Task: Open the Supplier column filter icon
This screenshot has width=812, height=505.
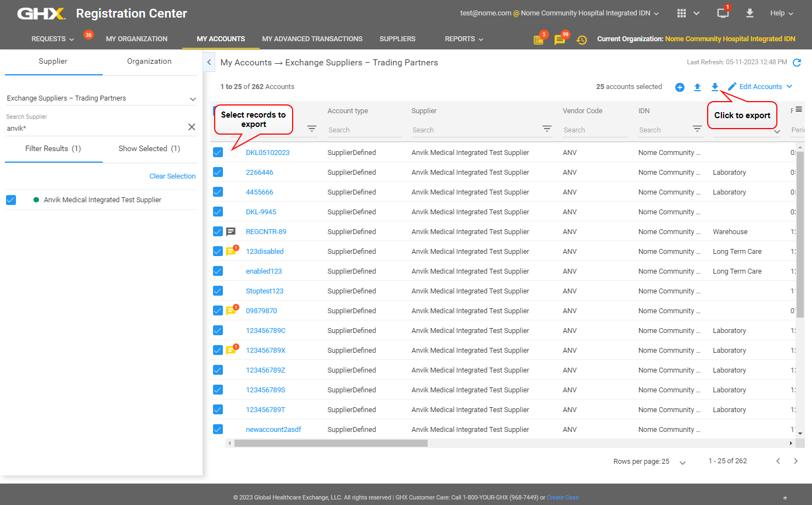Action: [x=547, y=129]
